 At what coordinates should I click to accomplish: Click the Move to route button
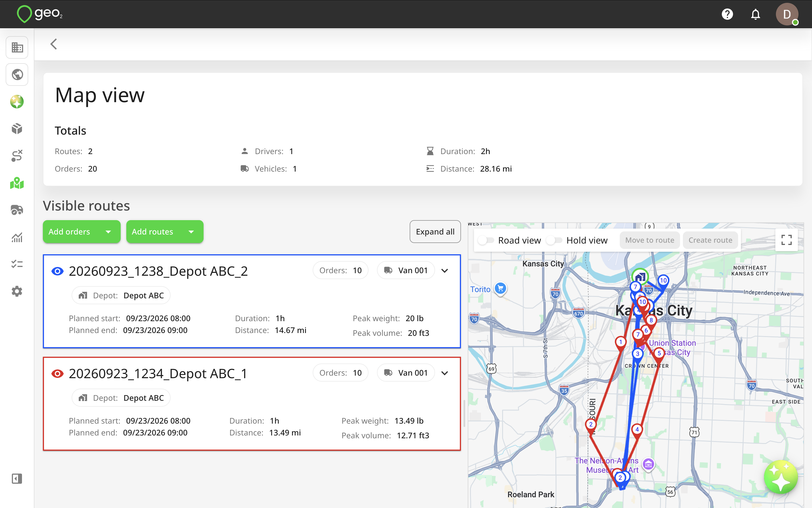[x=650, y=240]
